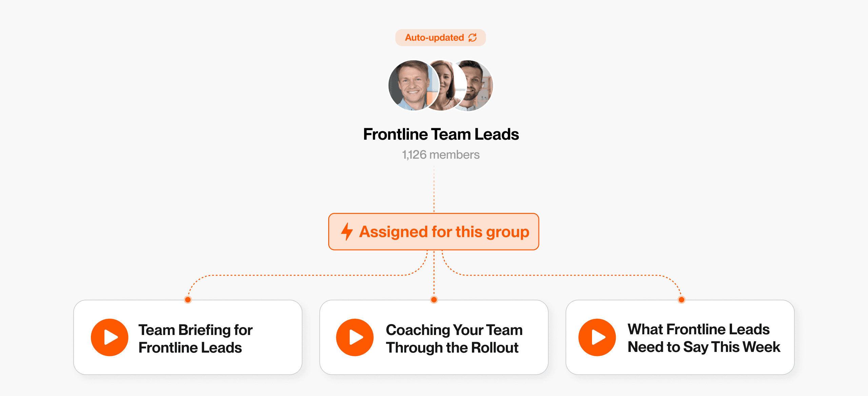Image resolution: width=868 pixels, height=396 pixels.
Task: Open Team Briefing for Frontline Leads title
Action: (196, 339)
